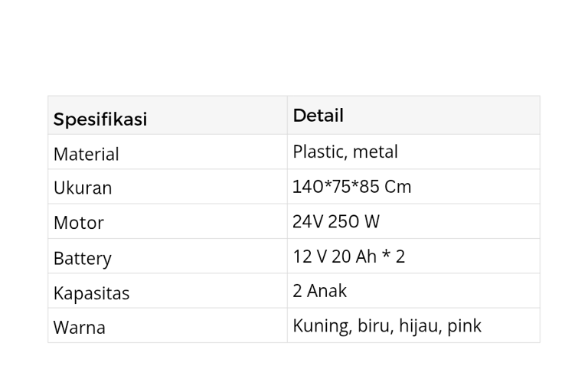Screen dimensions: 588x392
Task: Click the 24V text in Motor row
Action: coord(307,221)
